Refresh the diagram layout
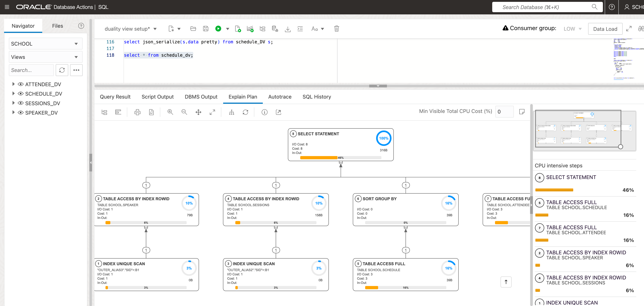644x306 pixels. (245, 112)
